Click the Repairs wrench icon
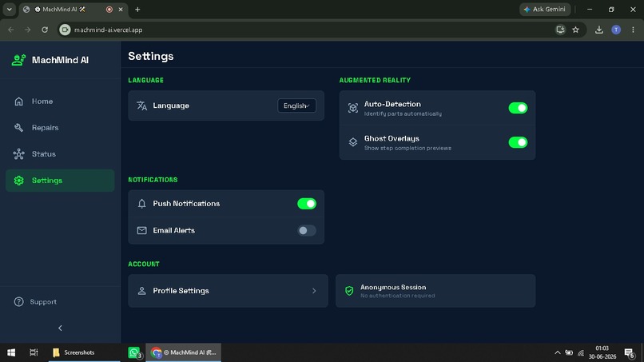 point(19,127)
